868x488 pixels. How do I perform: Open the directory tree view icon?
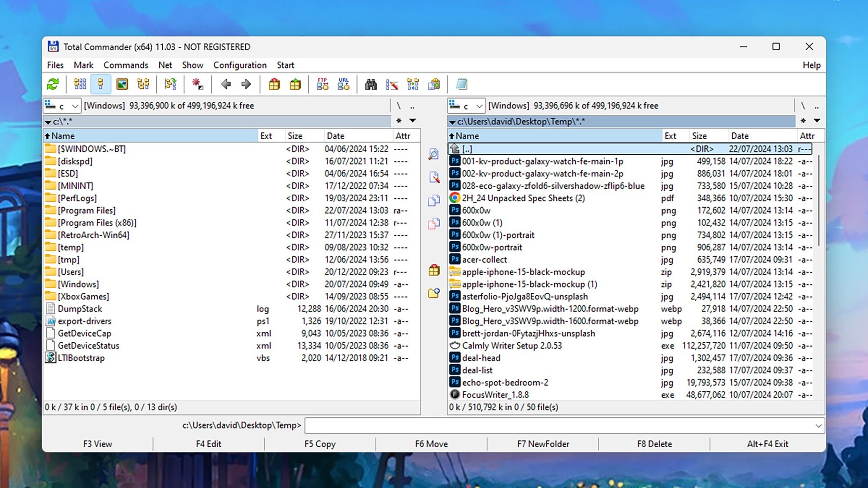pyautogui.click(x=143, y=84)
